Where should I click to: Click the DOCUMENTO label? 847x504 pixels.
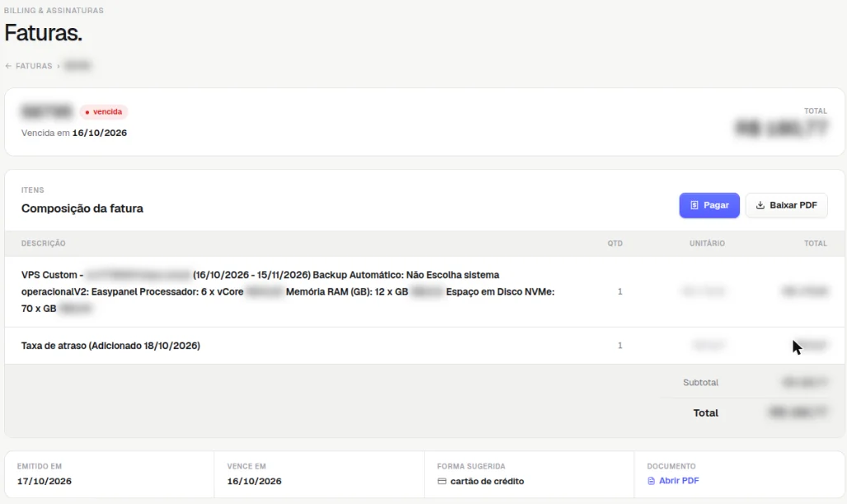(671, 466)
